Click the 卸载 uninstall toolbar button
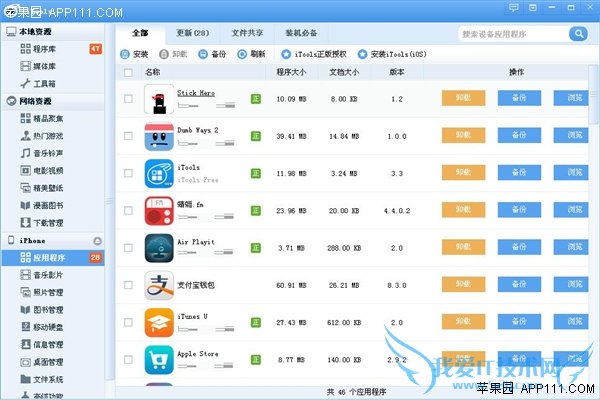Image resolution: width=600 pixels, height=400 pixels. pyautogui.click(x=173, y=54)
